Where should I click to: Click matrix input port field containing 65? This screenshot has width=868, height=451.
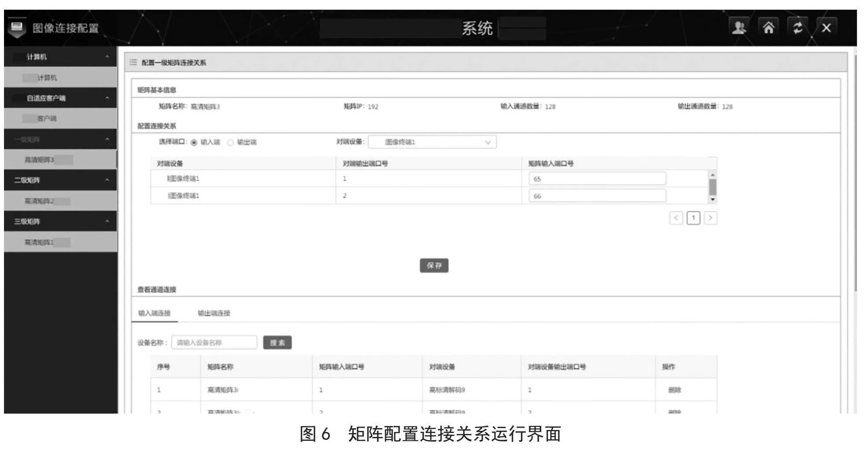[x=597, y=179]
